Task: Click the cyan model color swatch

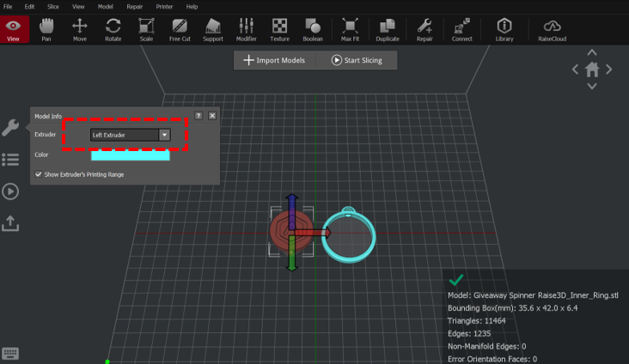Action: tap(130, 155)
